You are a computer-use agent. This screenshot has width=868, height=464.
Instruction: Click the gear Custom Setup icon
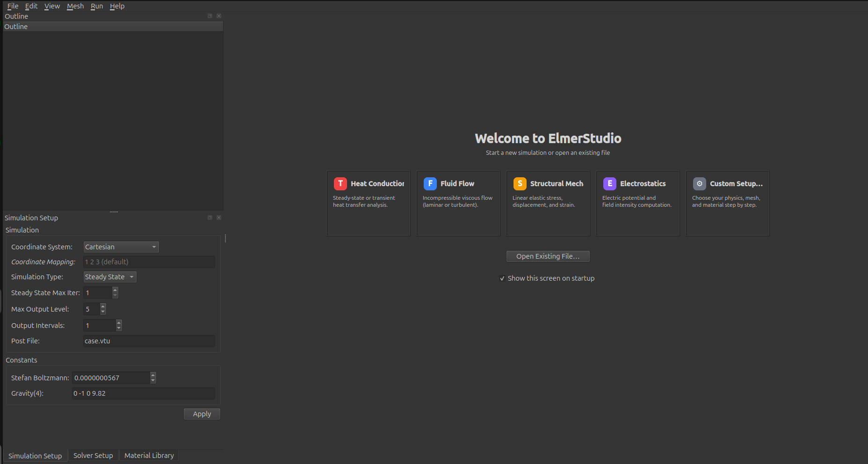coord(700,184)
